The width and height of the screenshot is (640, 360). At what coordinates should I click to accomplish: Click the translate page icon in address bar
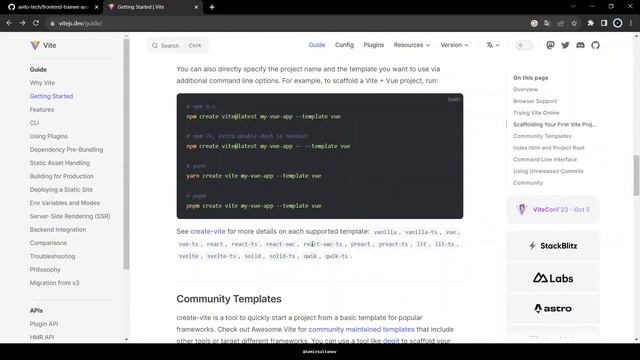(x=547, y=23)
